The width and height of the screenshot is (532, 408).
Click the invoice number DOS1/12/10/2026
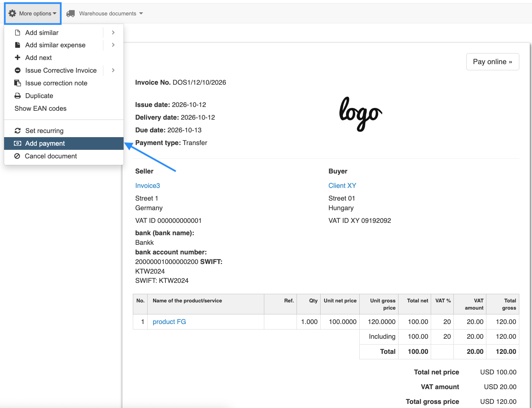pyautogui.click(x=199, y=82)
